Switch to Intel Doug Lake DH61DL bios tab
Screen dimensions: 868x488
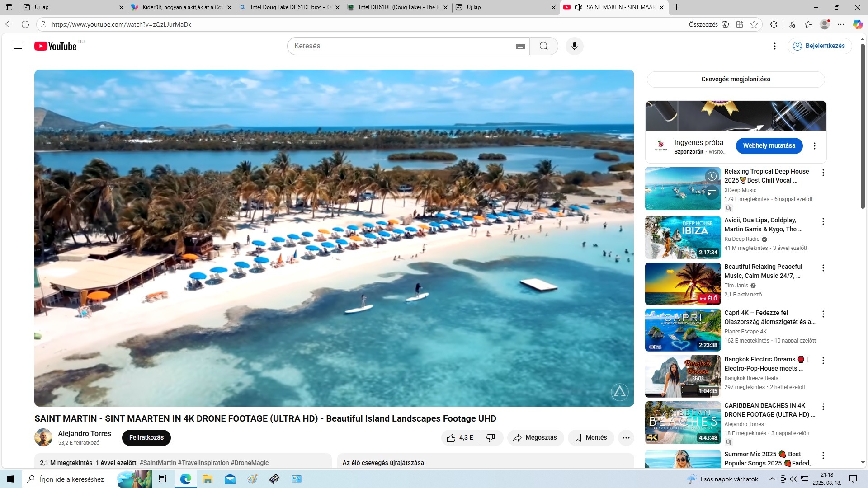290,7
